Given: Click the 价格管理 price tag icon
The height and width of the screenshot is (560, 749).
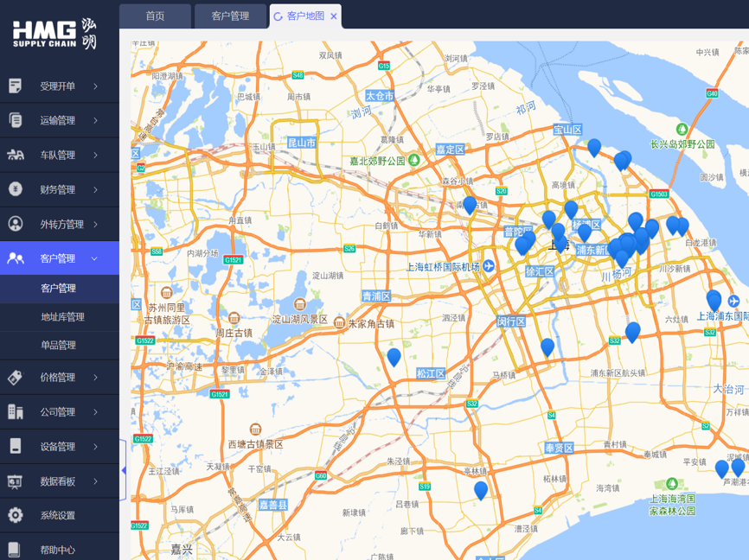Looking at the screenshot, I should pos(15,377).
